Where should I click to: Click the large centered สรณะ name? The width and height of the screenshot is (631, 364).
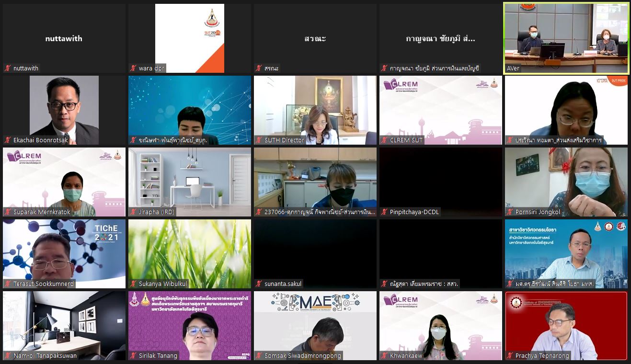coord(315,39)
